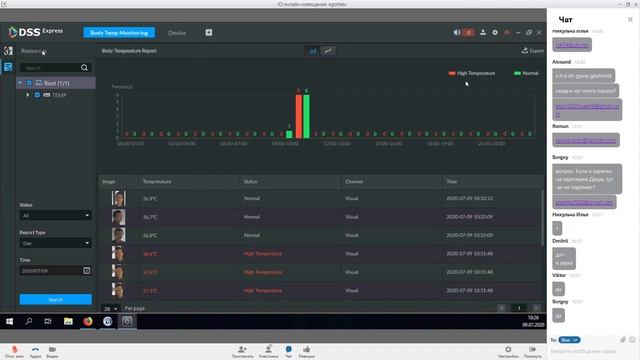640x360 pixels.
Task: Click the DSS Express logo
Action: pyautogui.click(x=36, y=32)
